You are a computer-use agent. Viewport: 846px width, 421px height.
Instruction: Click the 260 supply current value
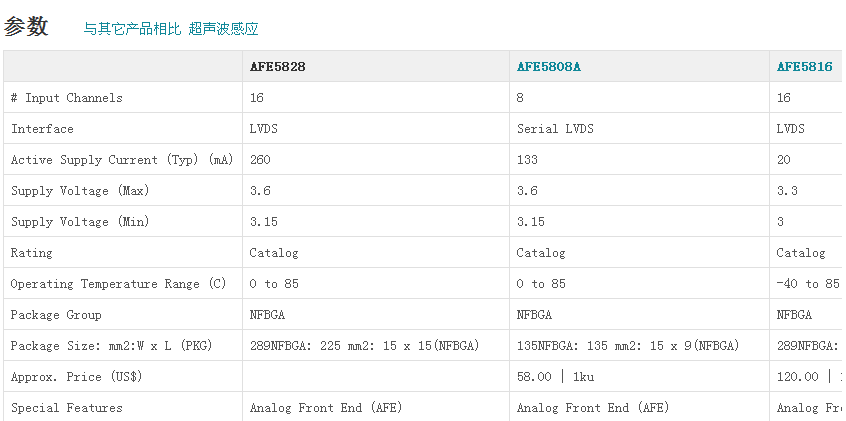[260, 160]
